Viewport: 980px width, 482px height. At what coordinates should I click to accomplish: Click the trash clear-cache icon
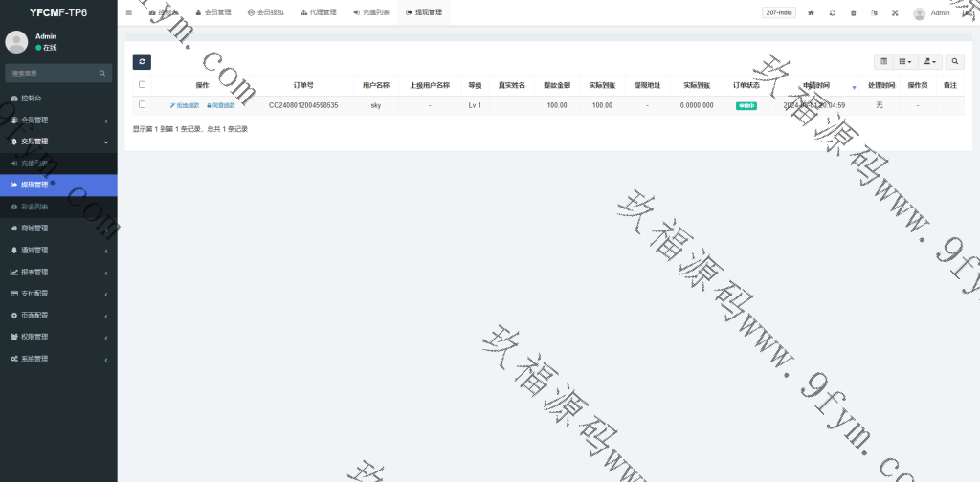pyautogui.click(x=854, y=12)
